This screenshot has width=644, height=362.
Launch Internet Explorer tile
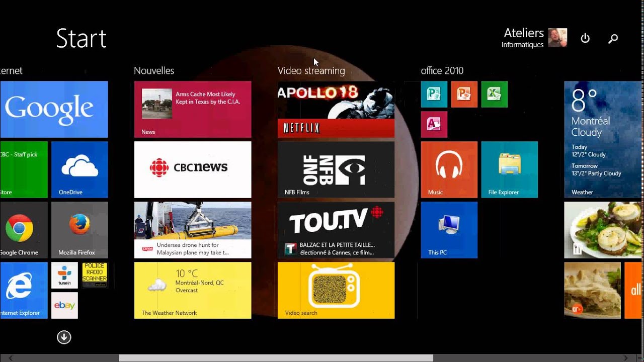(24, 290)
